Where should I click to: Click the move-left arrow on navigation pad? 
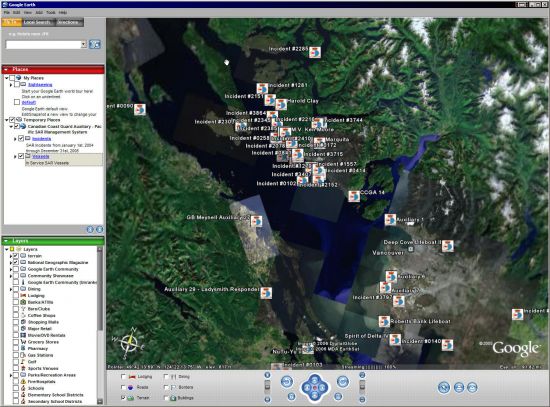(x=307, y=388)
